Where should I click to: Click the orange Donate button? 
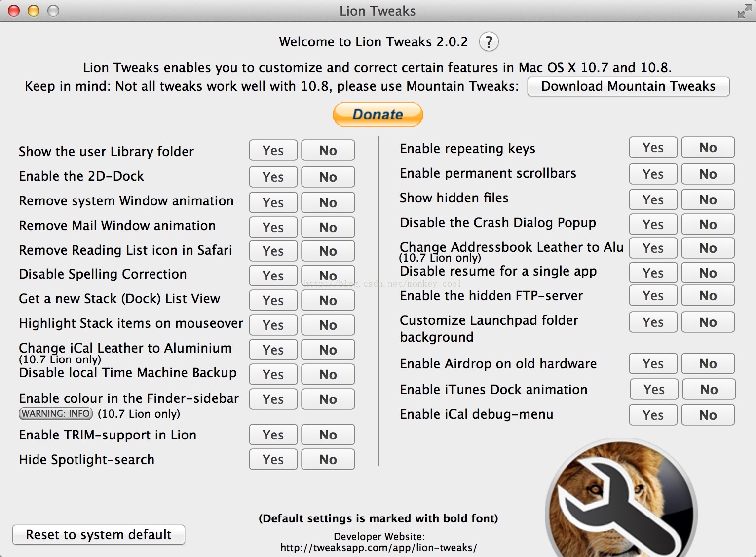tap(378, 115)
